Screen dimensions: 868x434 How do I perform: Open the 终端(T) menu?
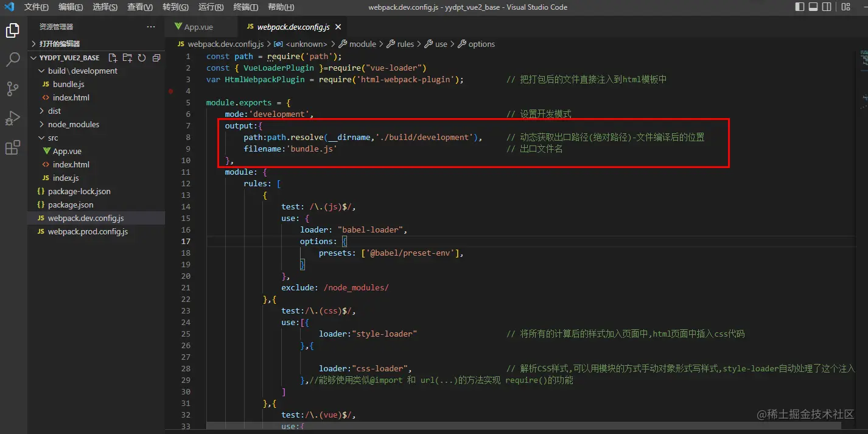point(246,7)
